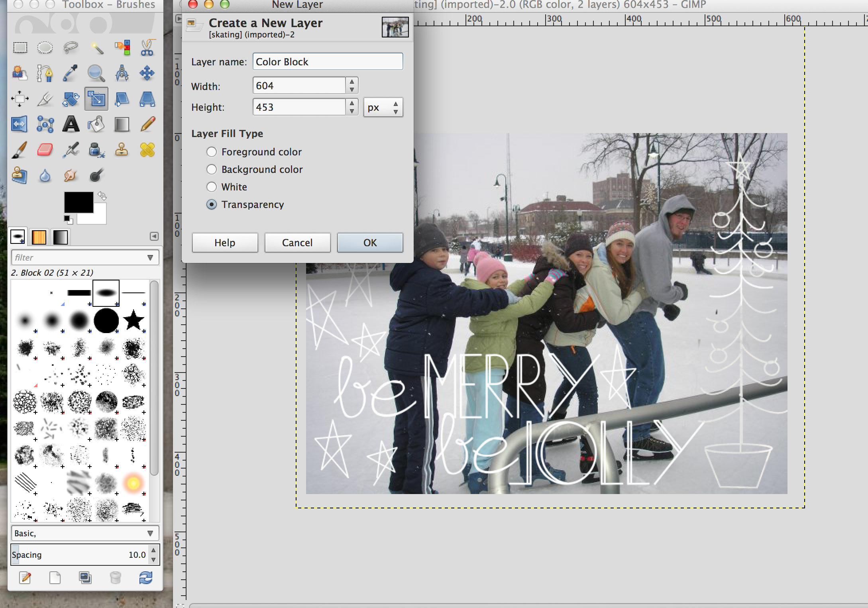
Task: Switch to the Patterns tab
Action: (39, 237)
